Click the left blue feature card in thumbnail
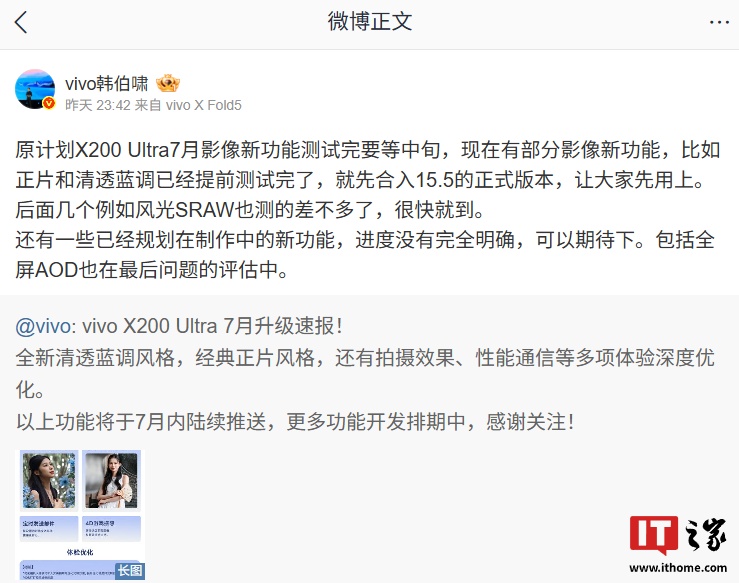The image size is (739, 583). (x=49, y=528)
